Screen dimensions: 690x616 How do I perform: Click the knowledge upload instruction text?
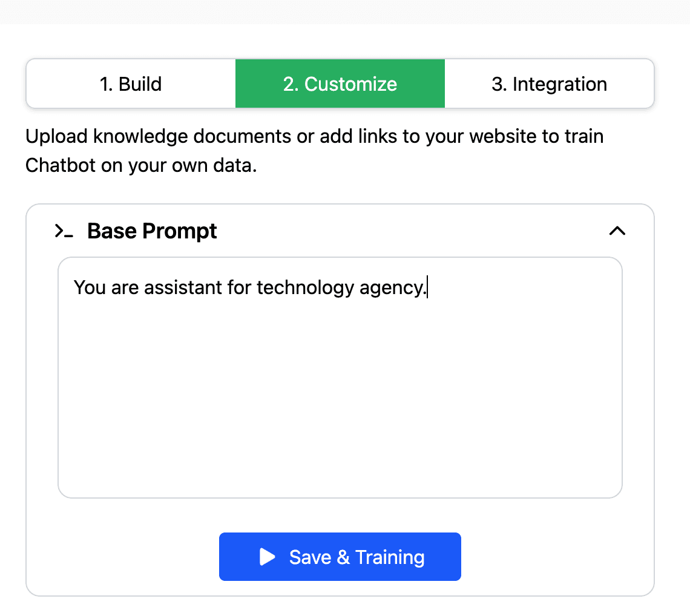(314, 150)
